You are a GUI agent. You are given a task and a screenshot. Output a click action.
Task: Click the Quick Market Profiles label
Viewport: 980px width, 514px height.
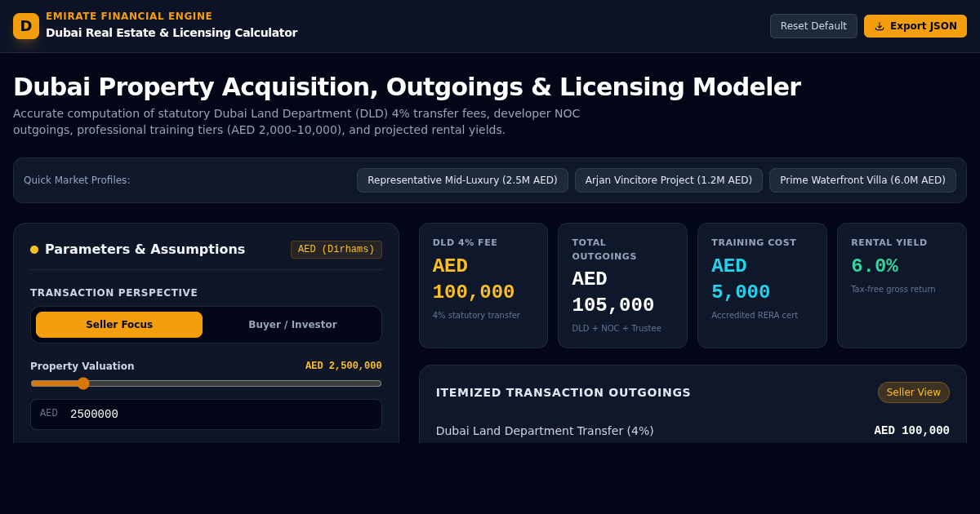coord(77,180)
